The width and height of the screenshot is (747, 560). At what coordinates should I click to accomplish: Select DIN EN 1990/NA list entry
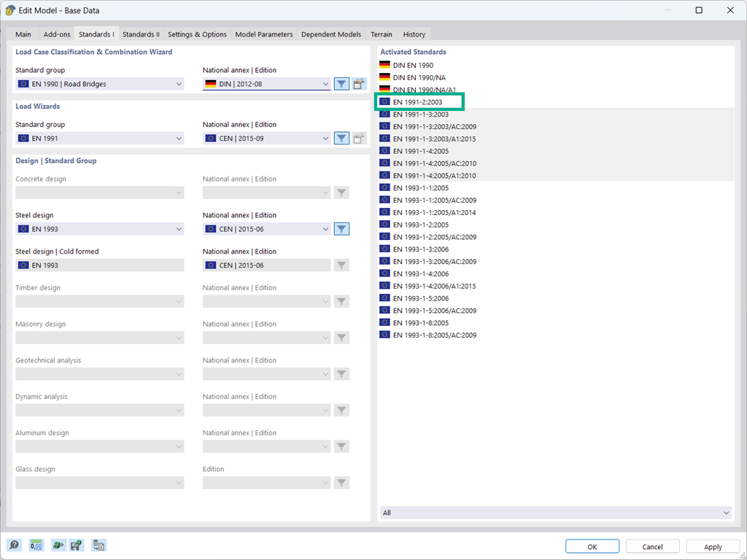click(x=419, y=77)
